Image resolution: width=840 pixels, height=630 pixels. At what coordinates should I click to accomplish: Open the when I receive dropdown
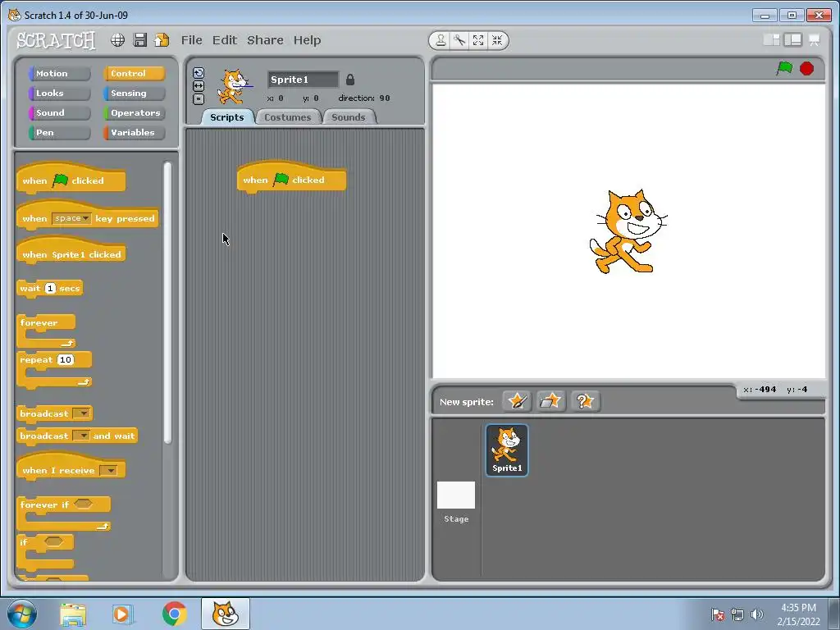(x=108, y=471)
